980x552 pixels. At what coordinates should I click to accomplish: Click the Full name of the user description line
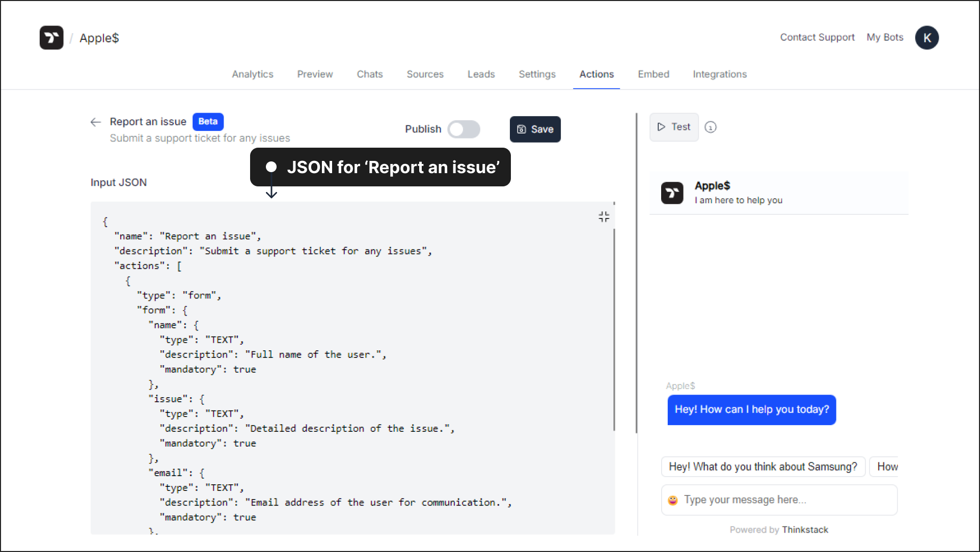coord(273,355)
